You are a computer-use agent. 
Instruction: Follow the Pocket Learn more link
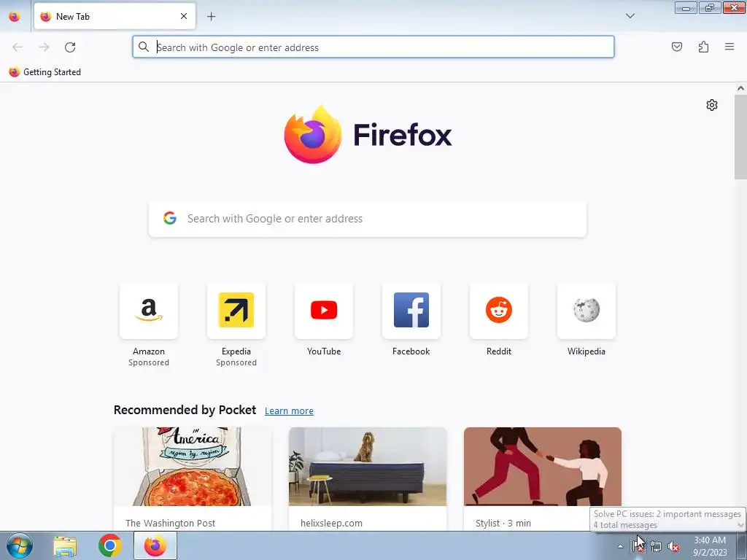289,411
